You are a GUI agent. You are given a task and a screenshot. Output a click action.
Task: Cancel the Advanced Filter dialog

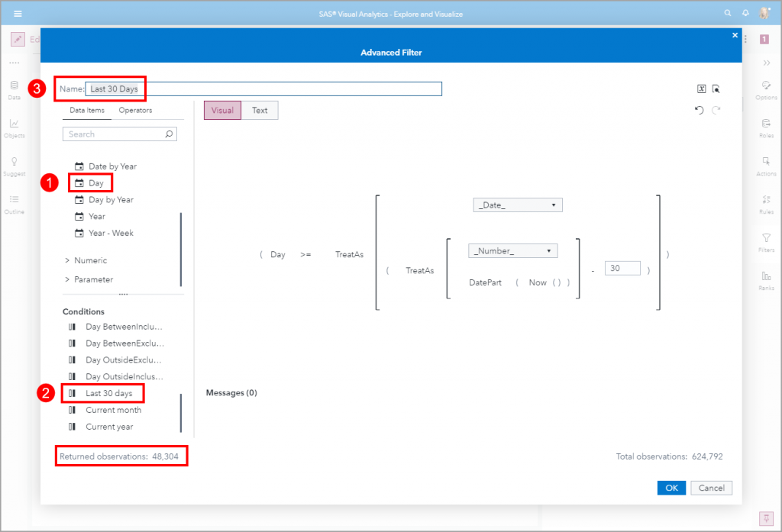coord(711,488)
